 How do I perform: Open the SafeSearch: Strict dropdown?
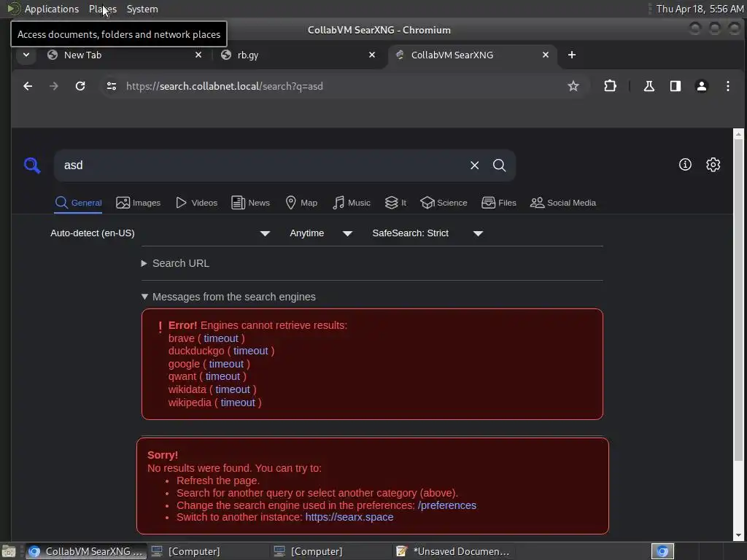pyautogui.click(x=427, y=233)
